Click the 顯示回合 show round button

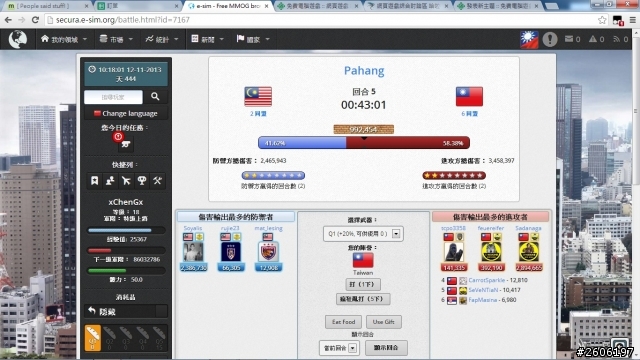(x=386, y=348)
